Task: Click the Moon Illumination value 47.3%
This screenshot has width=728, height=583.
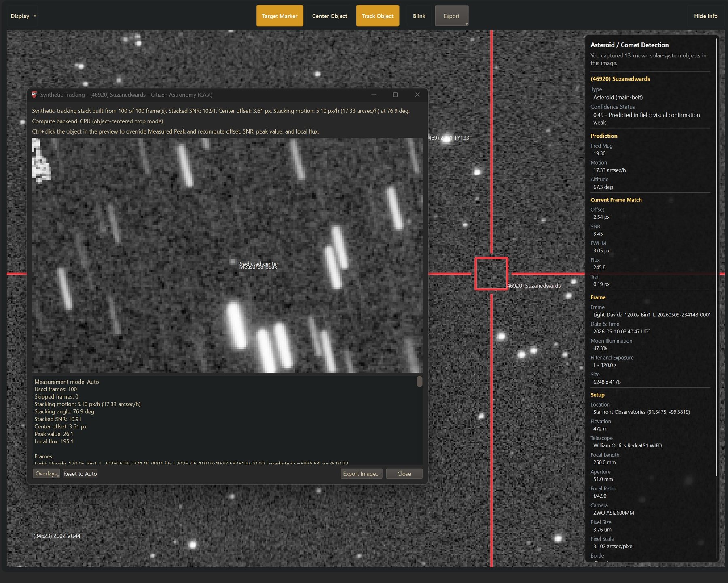Action: (600, 348)
